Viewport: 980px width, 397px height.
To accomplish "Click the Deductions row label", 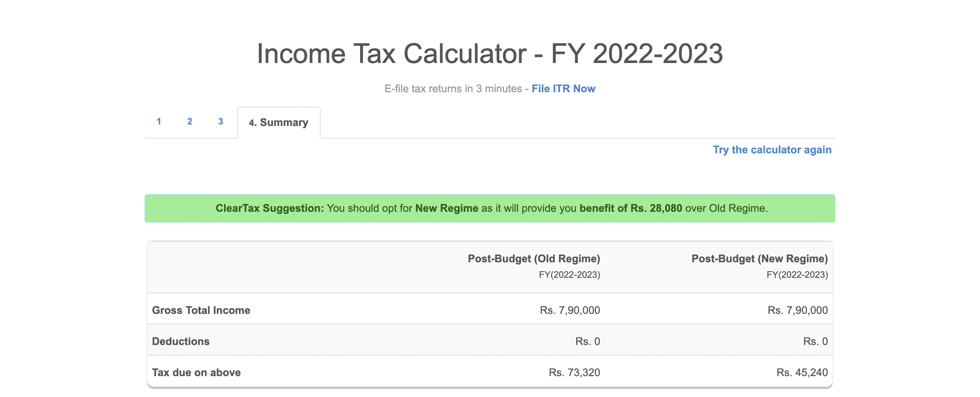I will point(181,342).
